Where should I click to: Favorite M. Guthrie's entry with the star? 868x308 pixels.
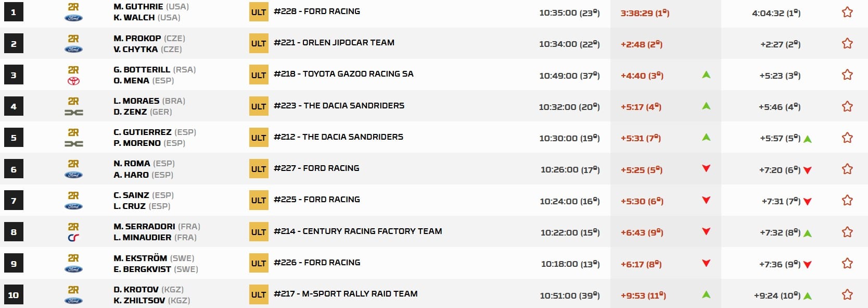point(847,12)
